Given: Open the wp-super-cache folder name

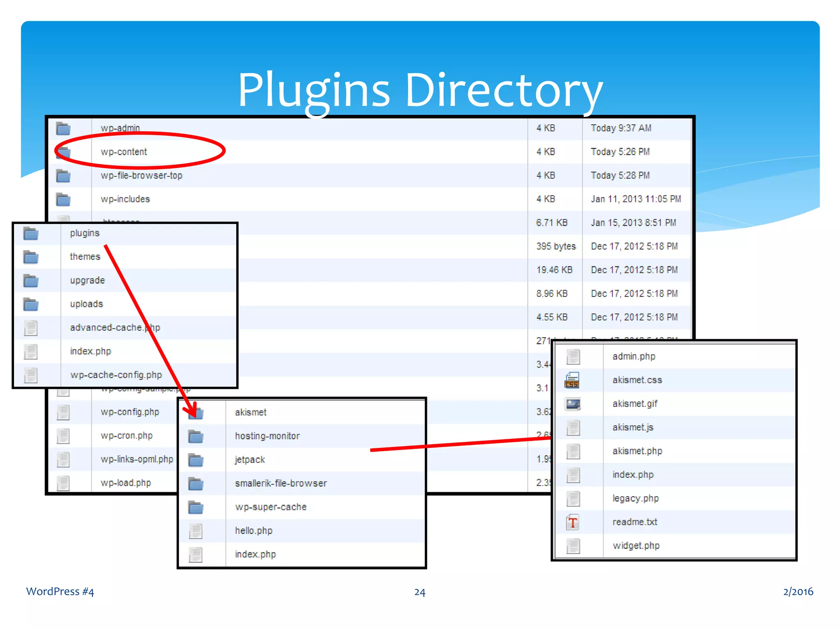Looking at the screenshot, I should pyautogui.click(x=271, y=507).
